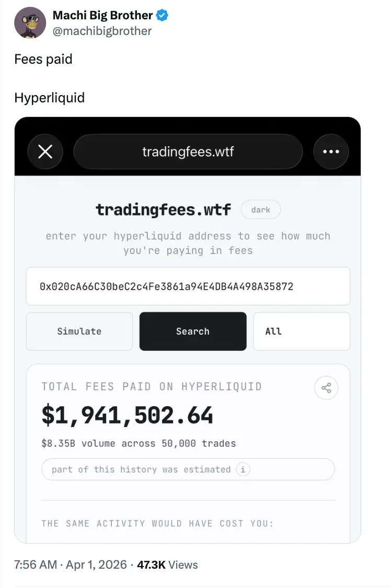Click the 'part of this history was estimated' pill
The height and width of the screenshot is (588, 391).
click(141, 469)
